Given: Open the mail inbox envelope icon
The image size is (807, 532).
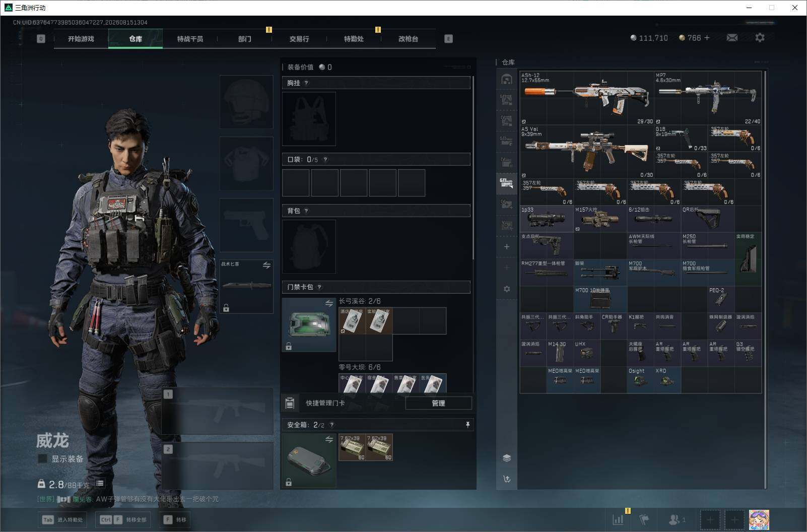Looking at the screenshot, I should 732,38.
